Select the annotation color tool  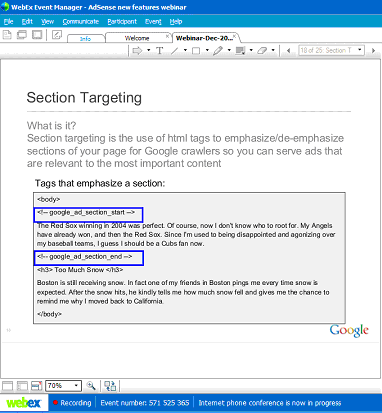click(x=240, y=51)
